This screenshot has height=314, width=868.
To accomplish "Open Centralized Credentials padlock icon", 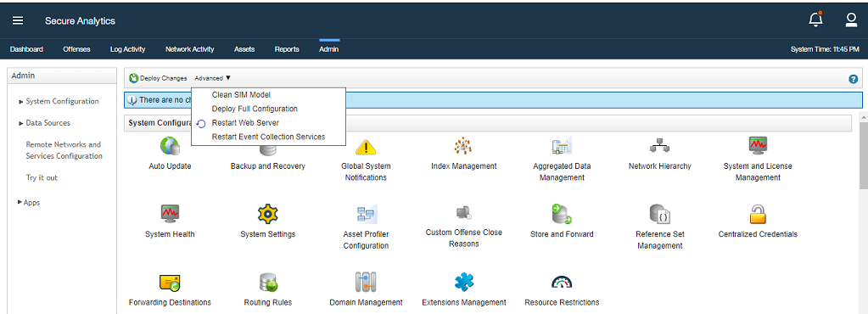I will (x=758, y=214).
